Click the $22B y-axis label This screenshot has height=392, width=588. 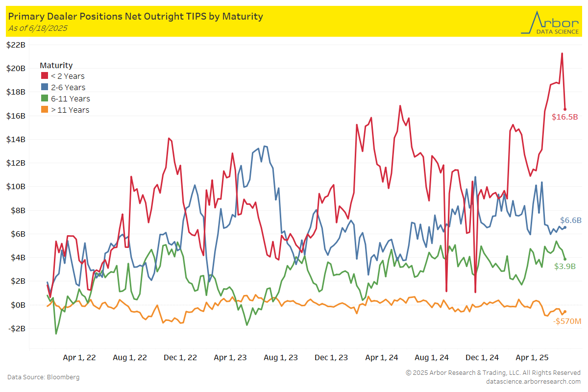click(16, 45)
